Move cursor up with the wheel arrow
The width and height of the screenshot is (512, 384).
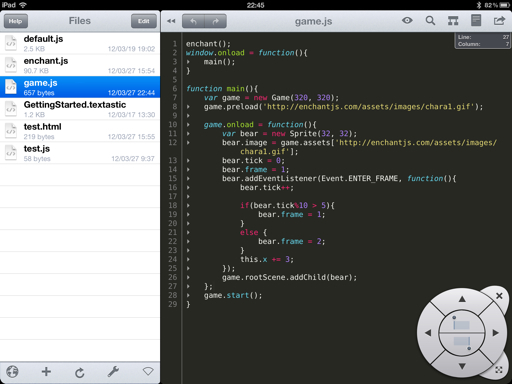pyautogui.click(x=462, y=299)
